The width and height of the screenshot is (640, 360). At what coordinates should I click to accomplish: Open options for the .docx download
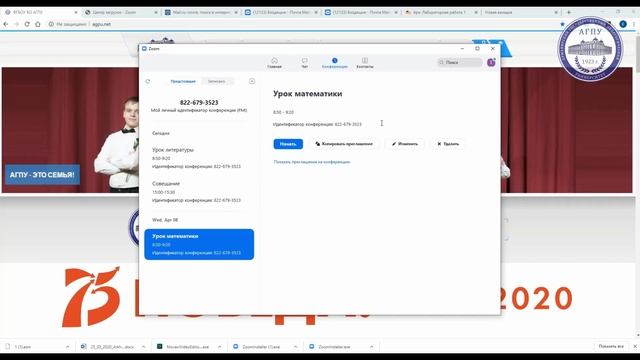pyautogui.click(x=144, y=347)
